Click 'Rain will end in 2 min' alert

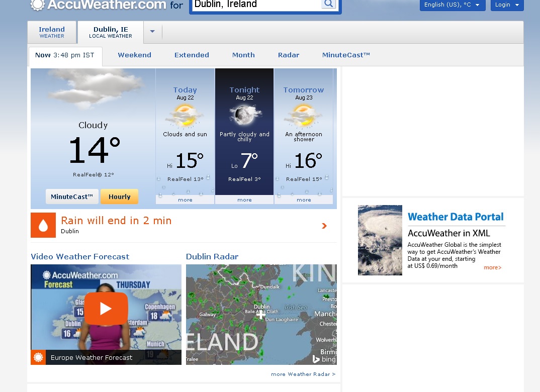coord(116,221)
